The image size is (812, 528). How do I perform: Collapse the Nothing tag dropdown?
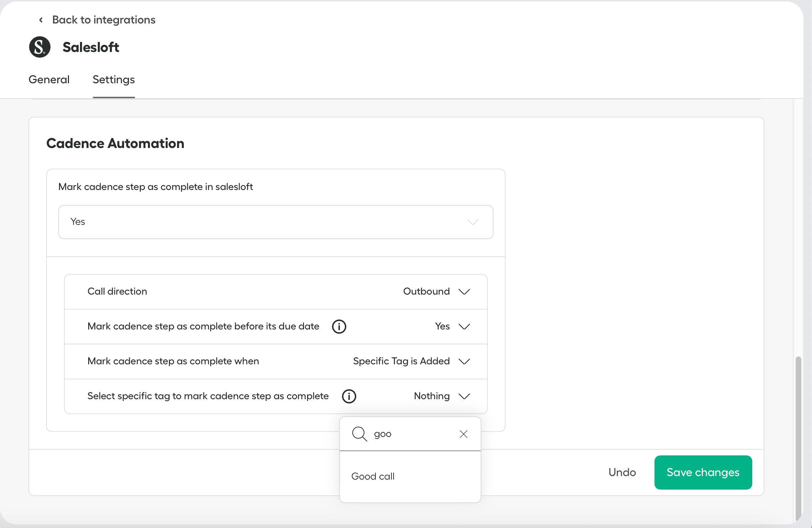click(x=442, y=396)
